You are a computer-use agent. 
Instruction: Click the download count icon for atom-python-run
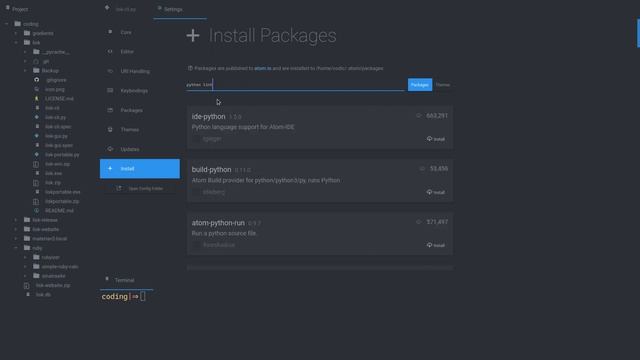tap(419, 222)
